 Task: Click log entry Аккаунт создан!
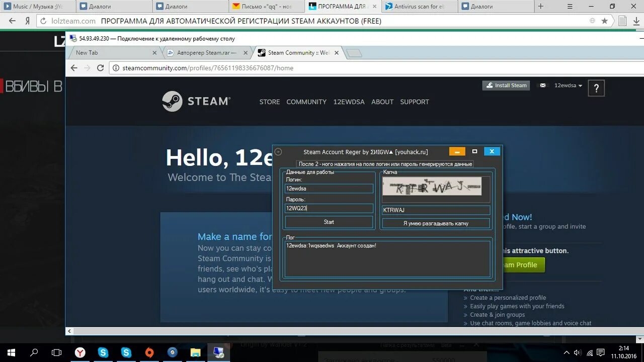pyautogui.click(x=331, y=245)
